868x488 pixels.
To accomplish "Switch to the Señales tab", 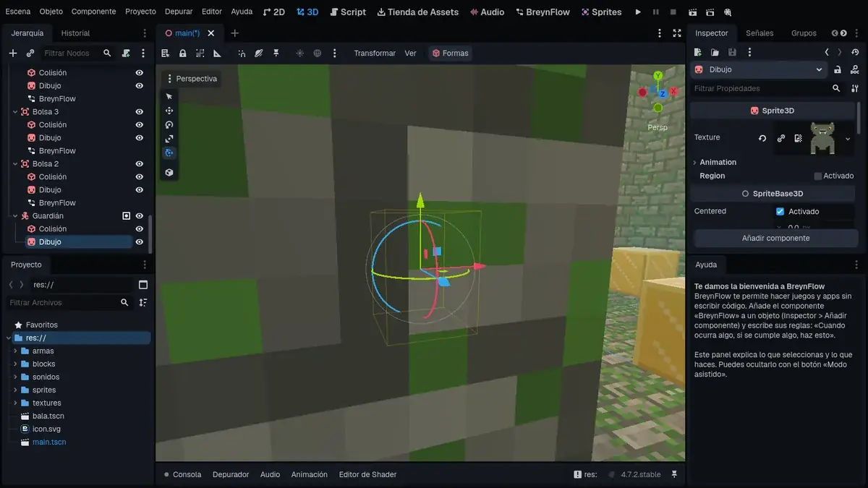I will pyautogui.click(x=759, y=33).
